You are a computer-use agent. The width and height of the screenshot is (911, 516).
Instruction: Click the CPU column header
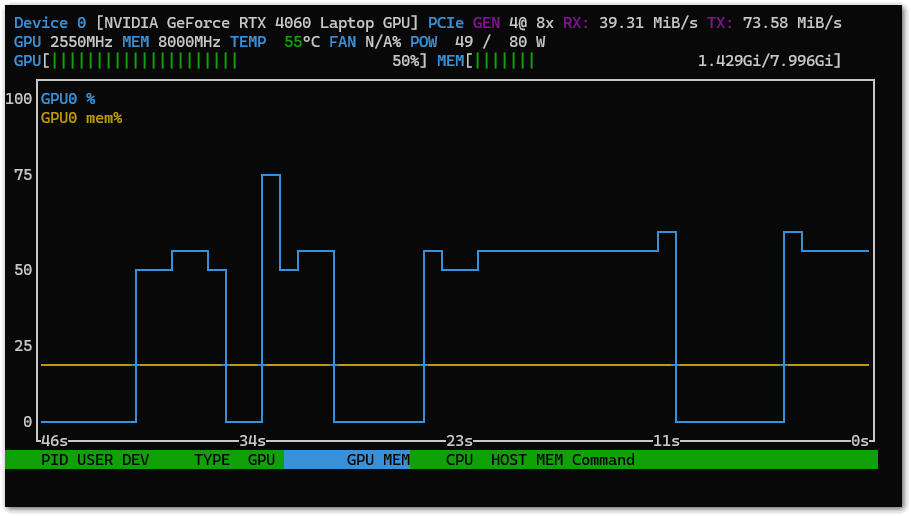459,460
